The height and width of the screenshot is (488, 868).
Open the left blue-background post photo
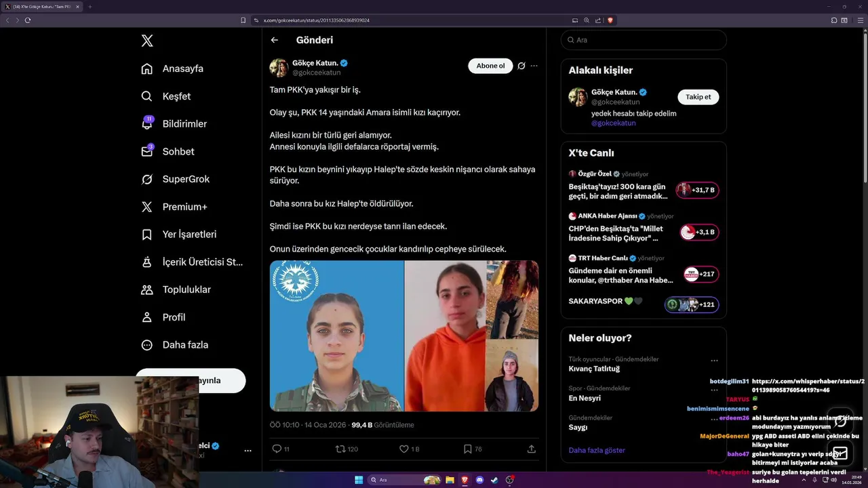[337, 336]
